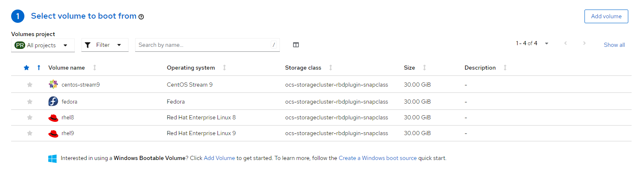Click the help icon beside the heading
Image resolution: width=644 pixels, height=172 pixels.
[141, 17]
